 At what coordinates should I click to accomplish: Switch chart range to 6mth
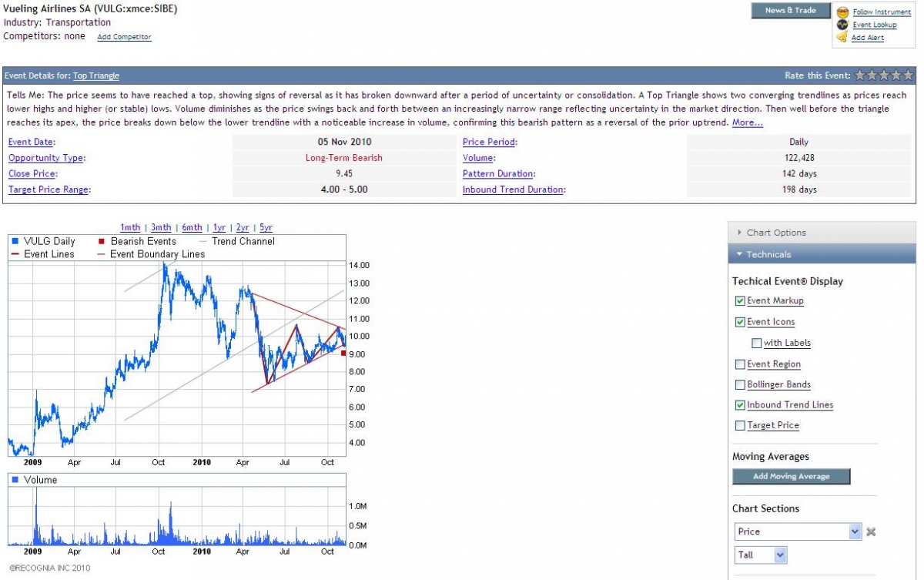192,227
